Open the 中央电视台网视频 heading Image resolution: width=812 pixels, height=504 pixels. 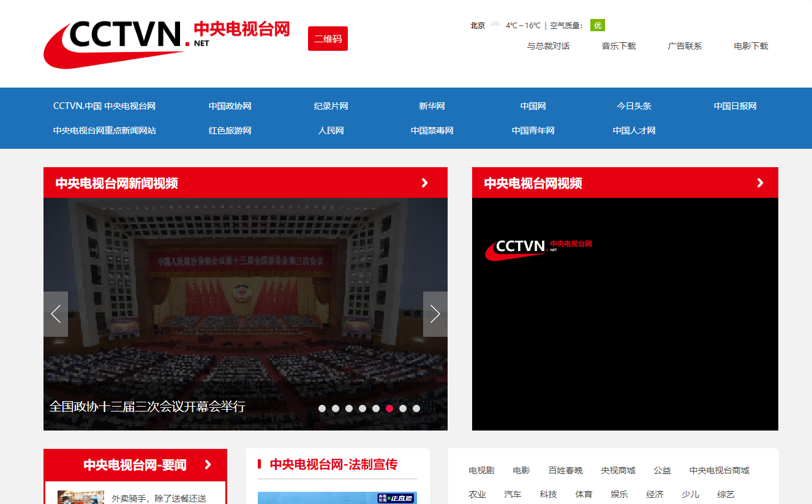pyautogui.click(x=533, y=183)
